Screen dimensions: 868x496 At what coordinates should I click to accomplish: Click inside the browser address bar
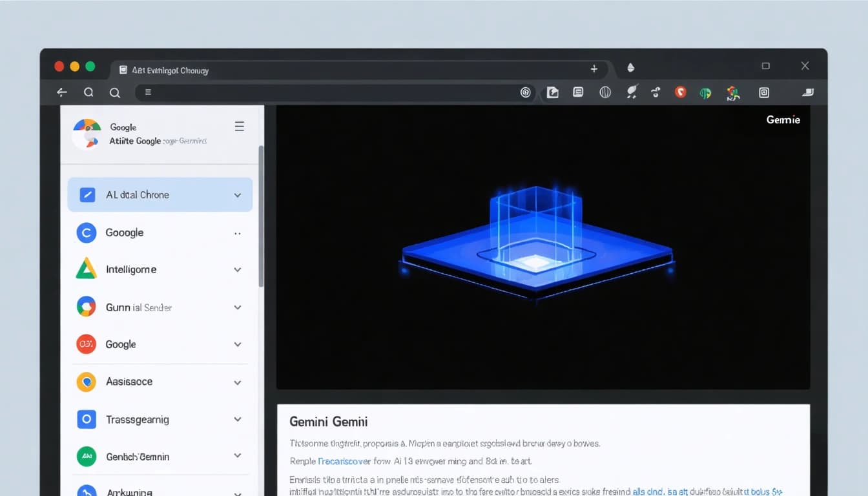(x=336, y=92)
